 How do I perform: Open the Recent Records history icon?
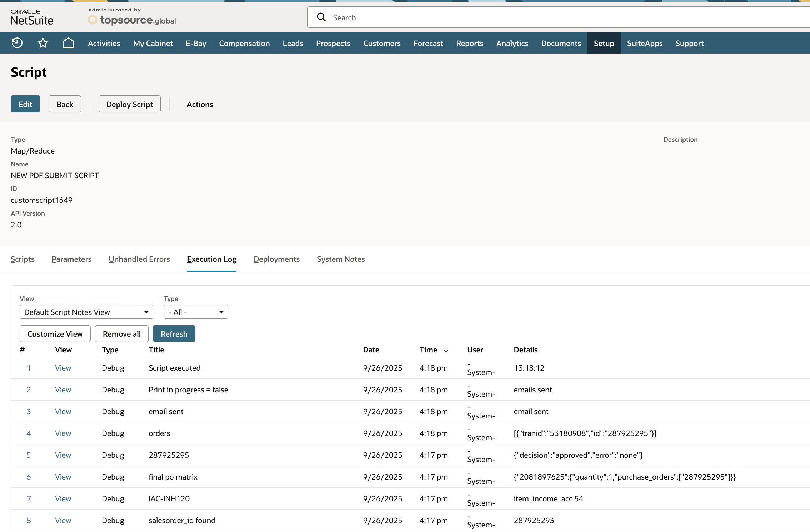coord(17,43)
